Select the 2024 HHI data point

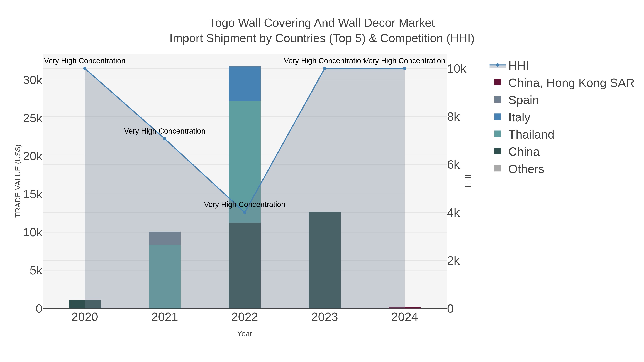pos(404,68)
